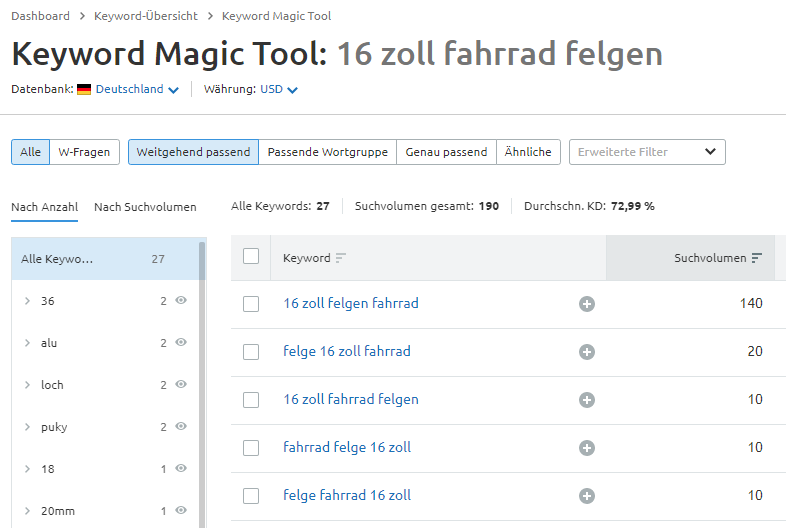Click 'Alle Keywords: 27' summary text

(280, 206)
